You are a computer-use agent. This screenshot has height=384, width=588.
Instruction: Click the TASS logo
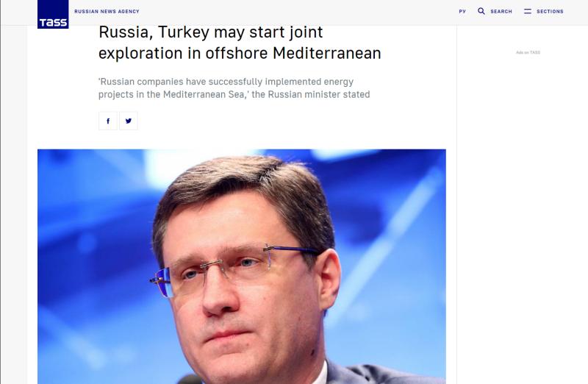click(x=53, y=14)
